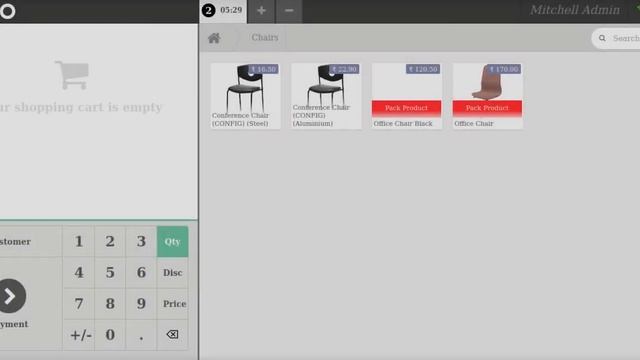This screenshot has width=640, height=360.
Task: Click numpad digit 9
Action: pos(141,304)
